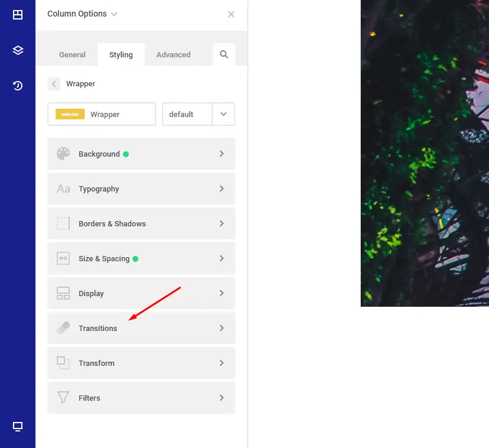Close the Column Options panel
Screen dimensions: 489x448
pos(231,14)
